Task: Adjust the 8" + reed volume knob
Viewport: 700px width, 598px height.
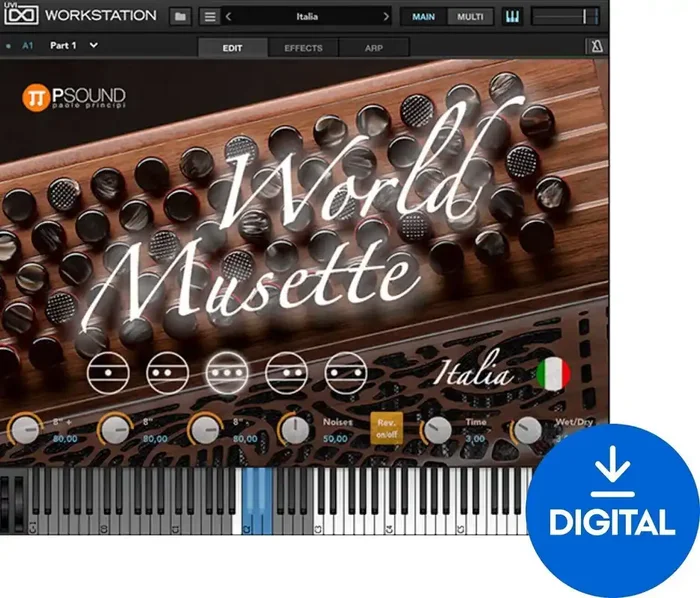Action: 25,429
